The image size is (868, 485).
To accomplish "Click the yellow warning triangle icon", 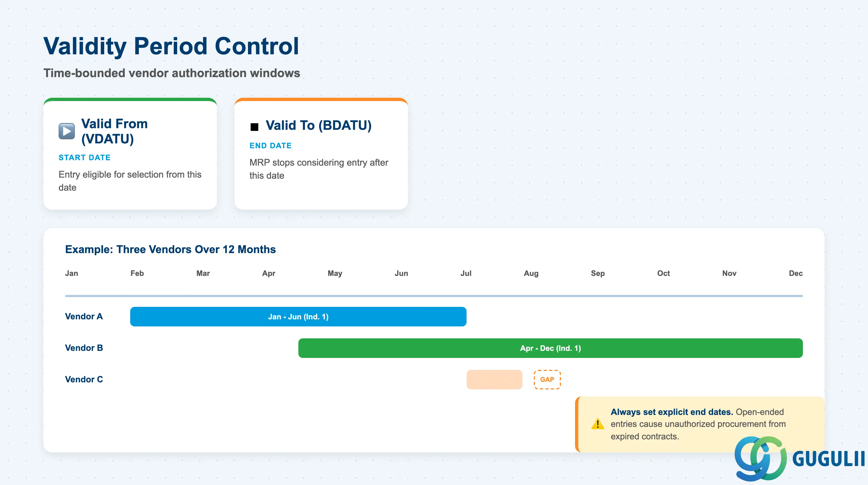I will point(598,424).
